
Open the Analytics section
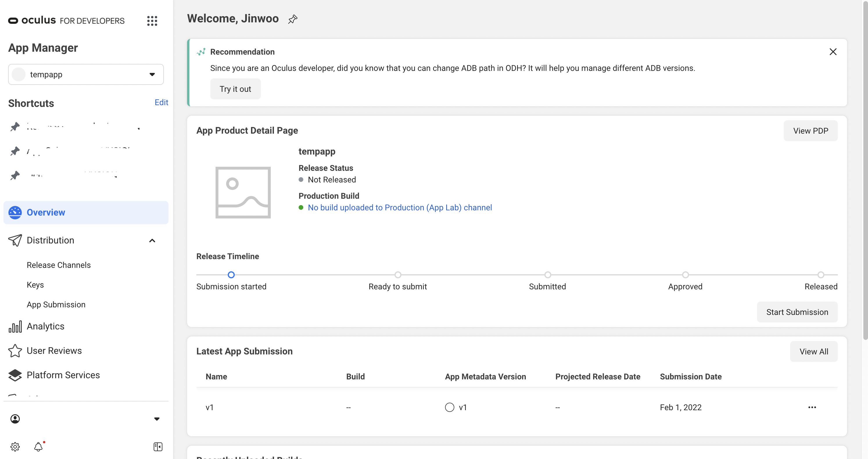46,326
